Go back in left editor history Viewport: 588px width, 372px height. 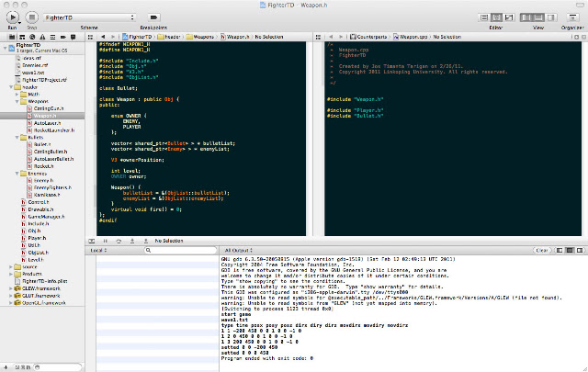[103, 37]
